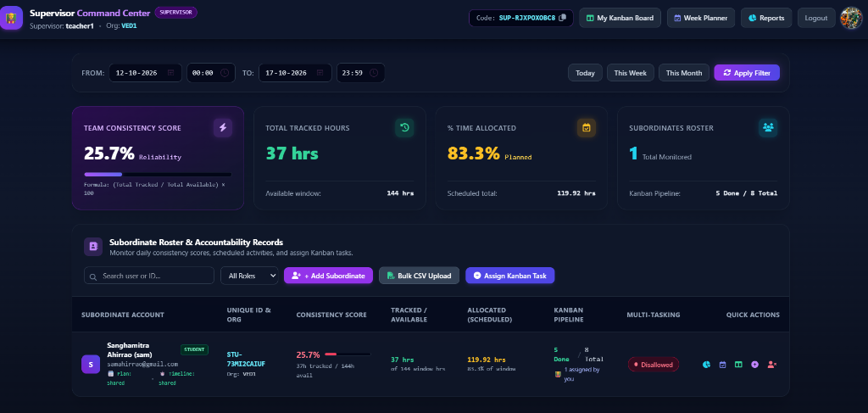Image resolution: width=868 pixels, height=413 pixels.
Task: Select the This Month quick range
Action: (684, 73)
